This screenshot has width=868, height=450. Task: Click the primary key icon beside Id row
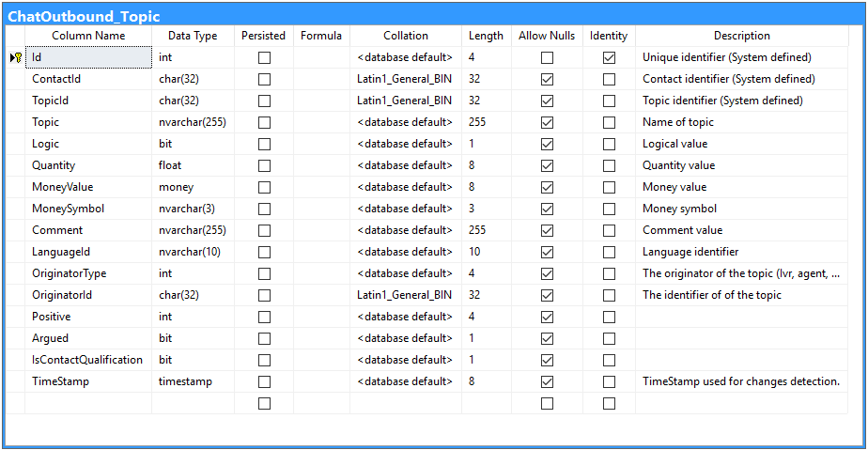click(x=17, y=57)
